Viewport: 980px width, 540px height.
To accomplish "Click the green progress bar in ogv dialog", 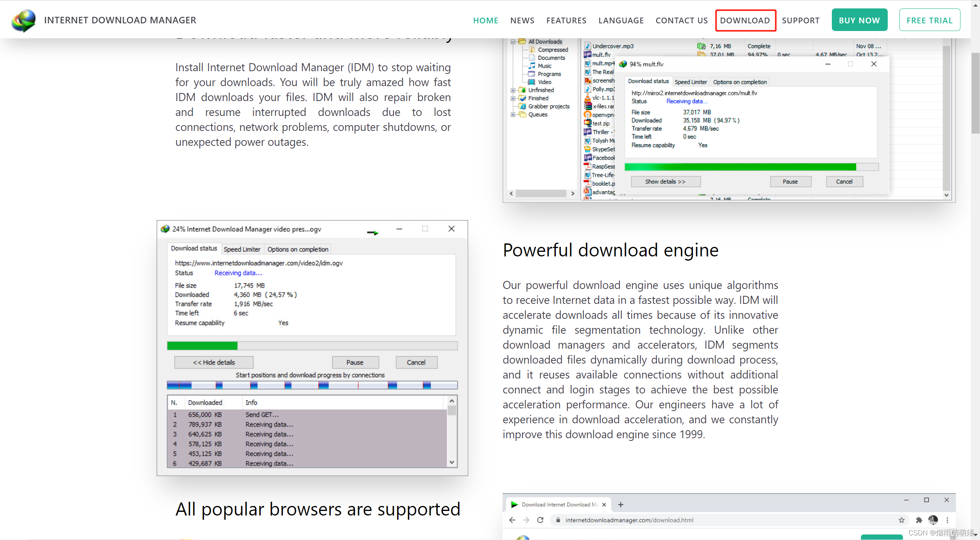I will pyautogui.click(x=202, y=346).
